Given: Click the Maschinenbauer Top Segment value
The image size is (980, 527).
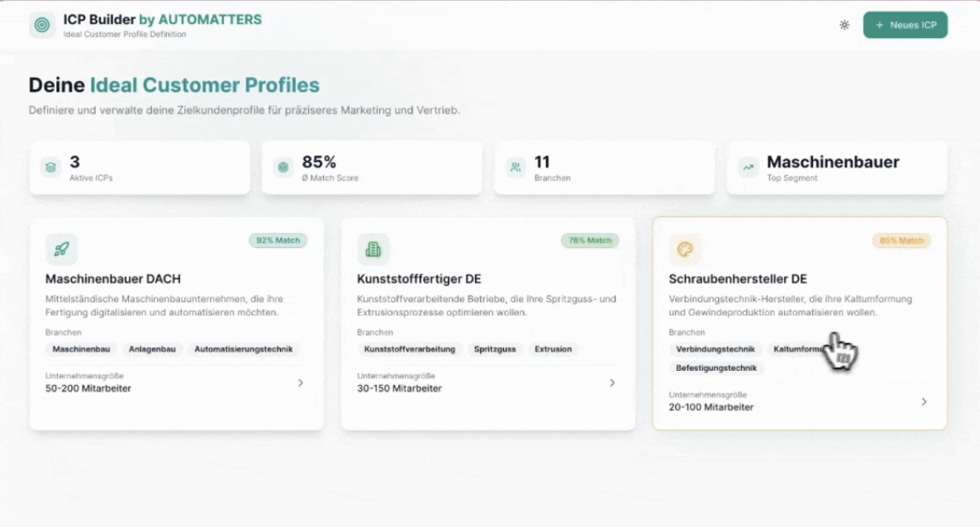Looking at the screenshot, I should 833,162.
